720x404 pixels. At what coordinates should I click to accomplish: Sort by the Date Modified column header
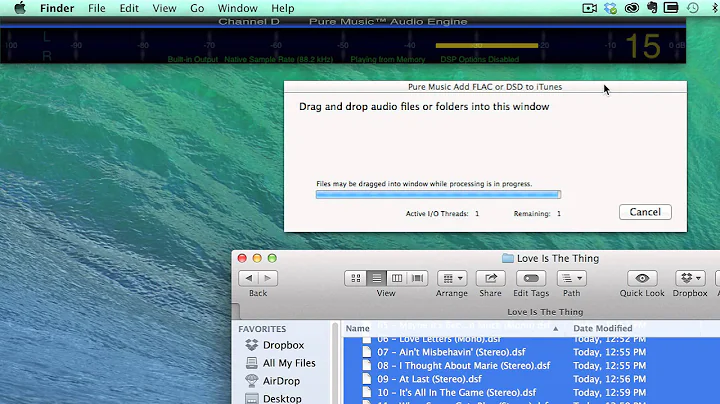click(x=602, y=328)
